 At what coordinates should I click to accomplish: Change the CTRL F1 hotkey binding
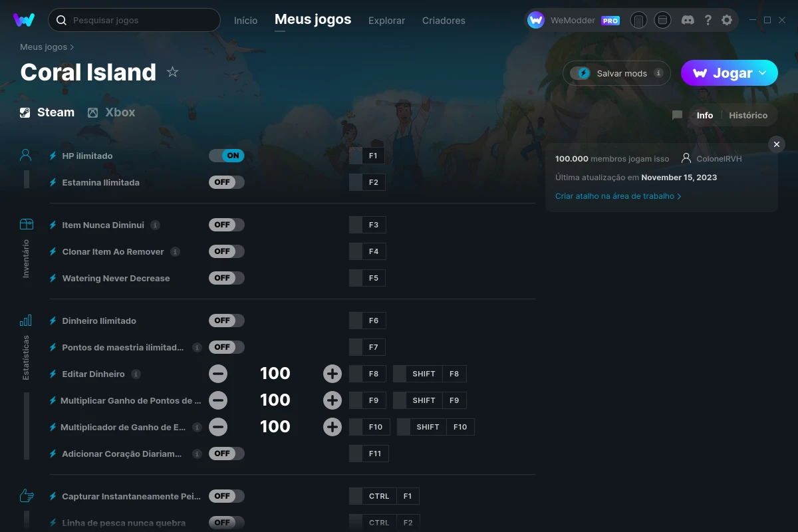(384, 496)
